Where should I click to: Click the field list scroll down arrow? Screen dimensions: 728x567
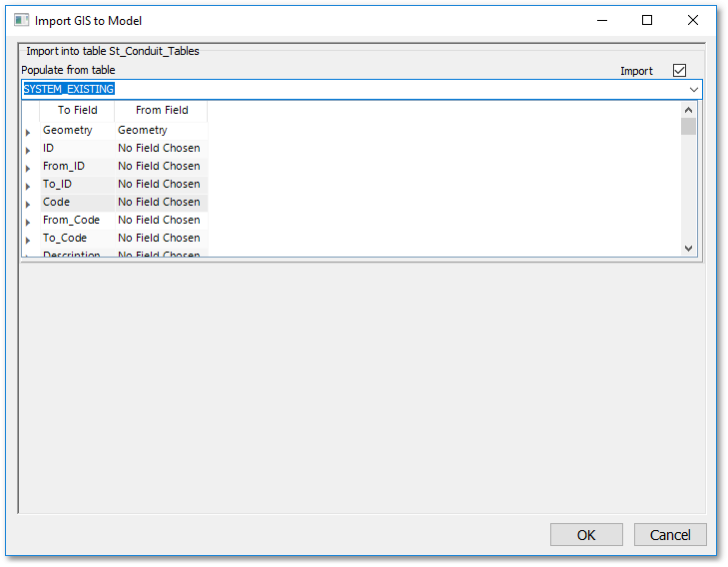(688, 249)
